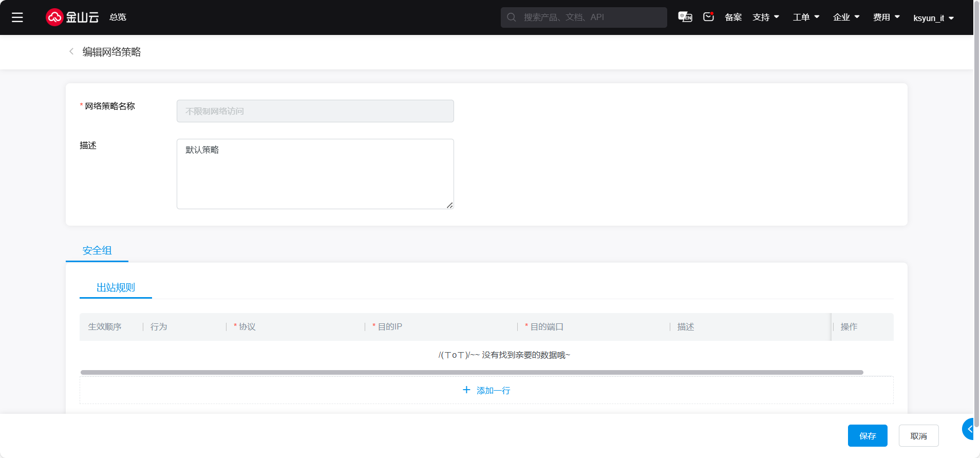Click the 编辑网络策略 page title
980x458 pixels.
coord(111,52)
